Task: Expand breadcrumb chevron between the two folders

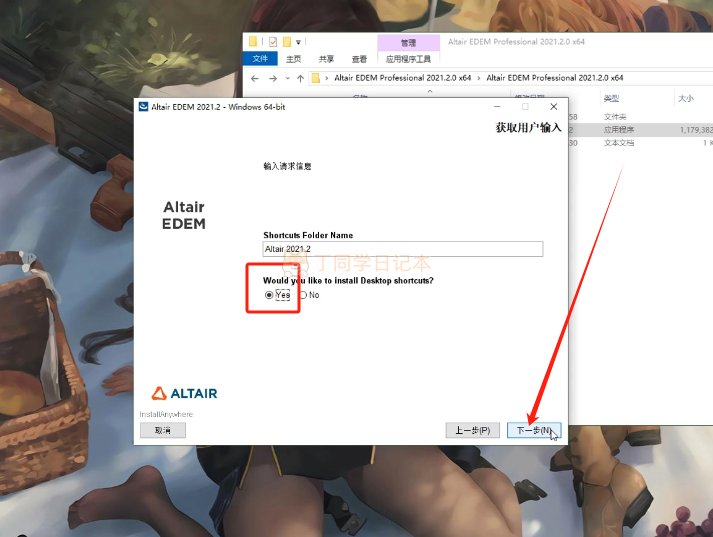Action: pos(479,78)
